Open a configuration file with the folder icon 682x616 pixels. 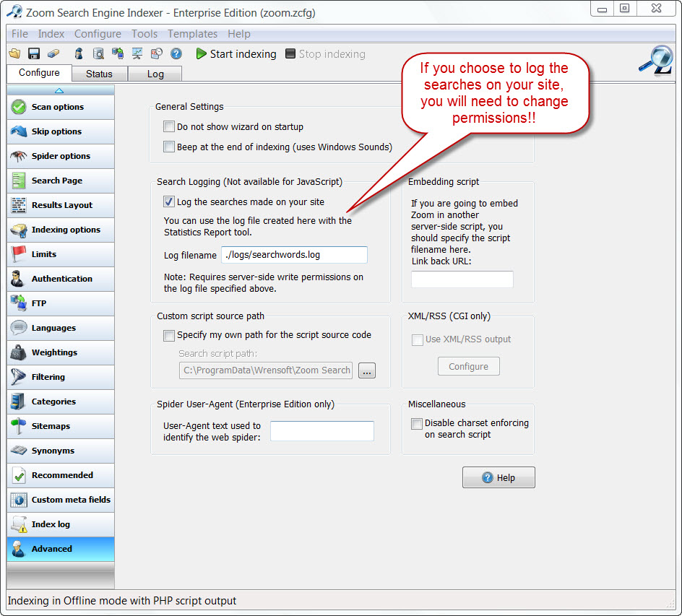14,53
